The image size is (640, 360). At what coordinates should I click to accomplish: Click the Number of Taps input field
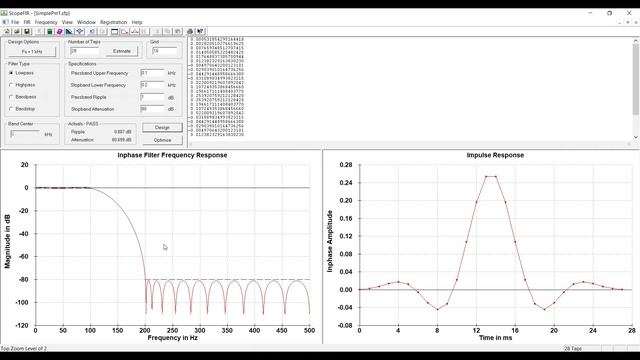(84, 51)
